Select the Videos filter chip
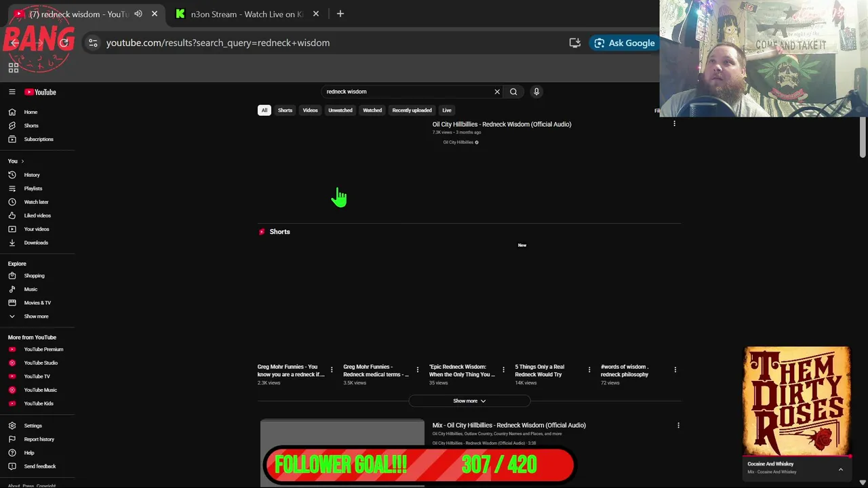Viewport: 868px width, 488px height. [310, 110]
